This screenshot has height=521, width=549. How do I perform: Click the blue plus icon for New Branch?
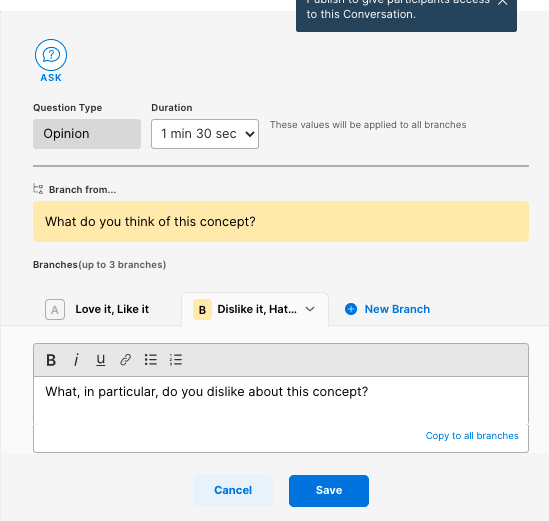351,309
